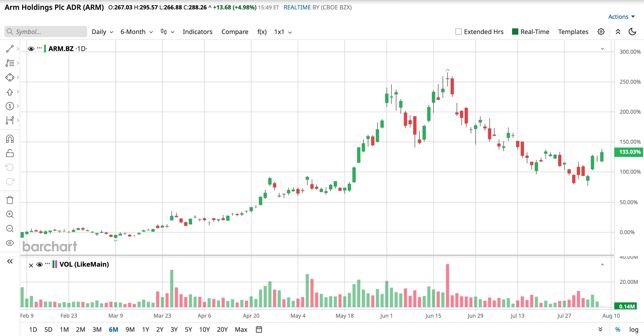Viewport: 644px width, 336px height.
Task: Open the Actions dropdown menu
Action: pyautogui.click(x=621, y=17)
